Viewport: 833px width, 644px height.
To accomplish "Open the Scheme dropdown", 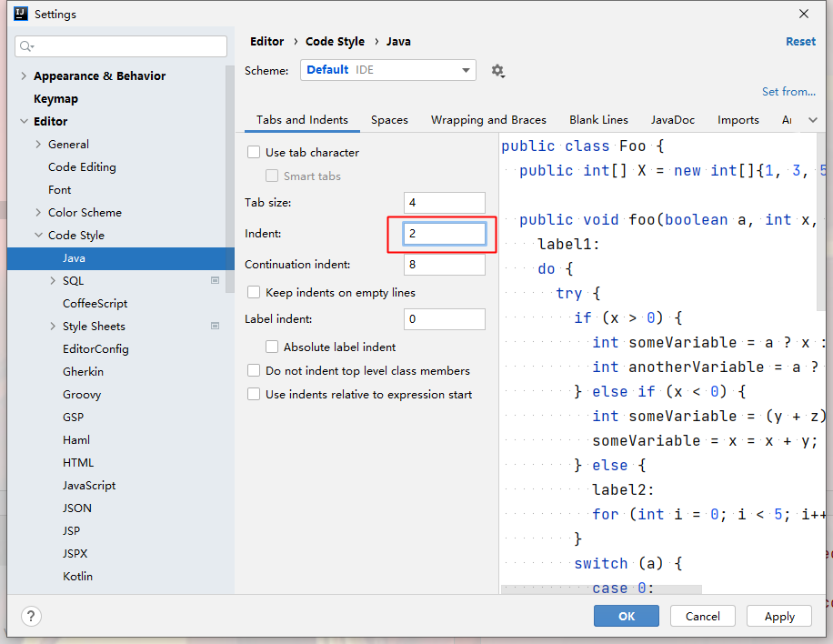I will (387, 70).
